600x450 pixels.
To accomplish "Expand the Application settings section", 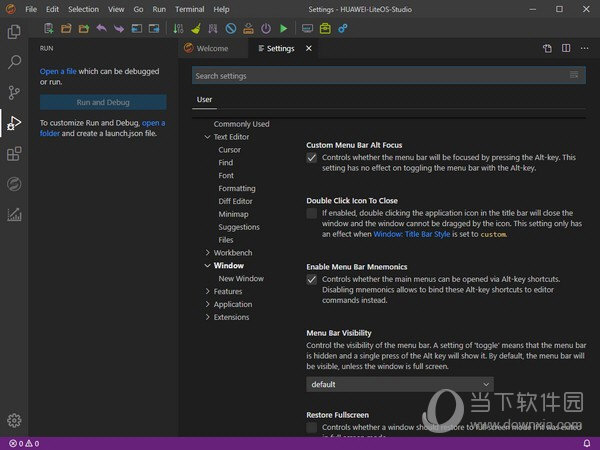I will coord(207,304).
